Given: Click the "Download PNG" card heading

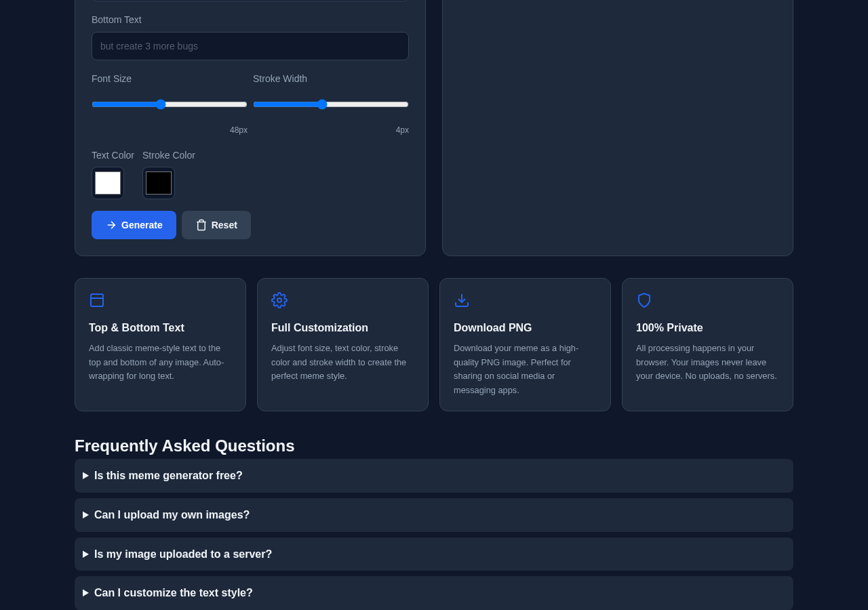Looking at the screenshot, I should (x=492, y=328).
